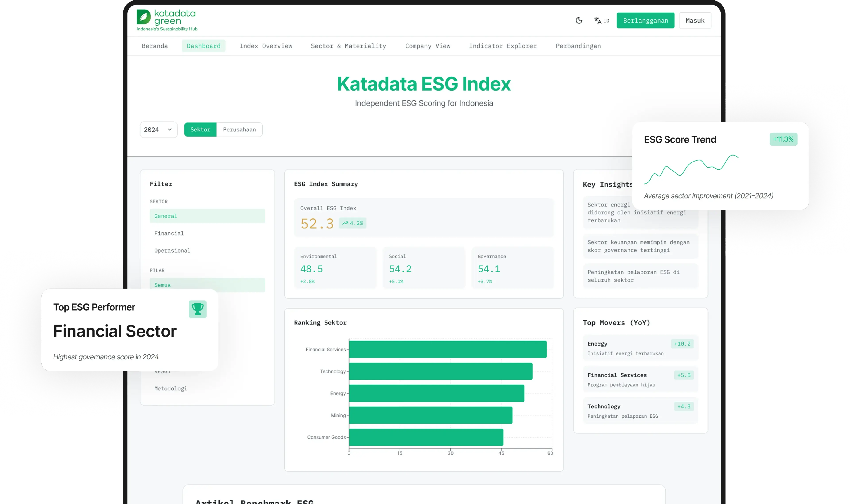
Task: Select the Operasional sector filter
Action: 172,251
